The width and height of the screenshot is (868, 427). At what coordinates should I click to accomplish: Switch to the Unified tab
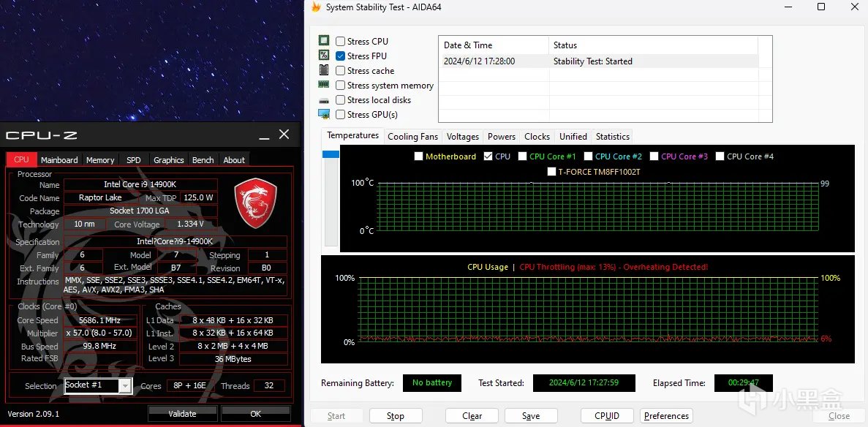tap(573, 136)
